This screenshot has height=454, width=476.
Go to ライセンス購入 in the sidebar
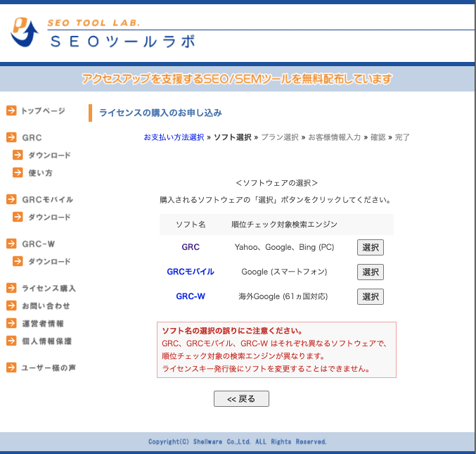tap(49, 288)
